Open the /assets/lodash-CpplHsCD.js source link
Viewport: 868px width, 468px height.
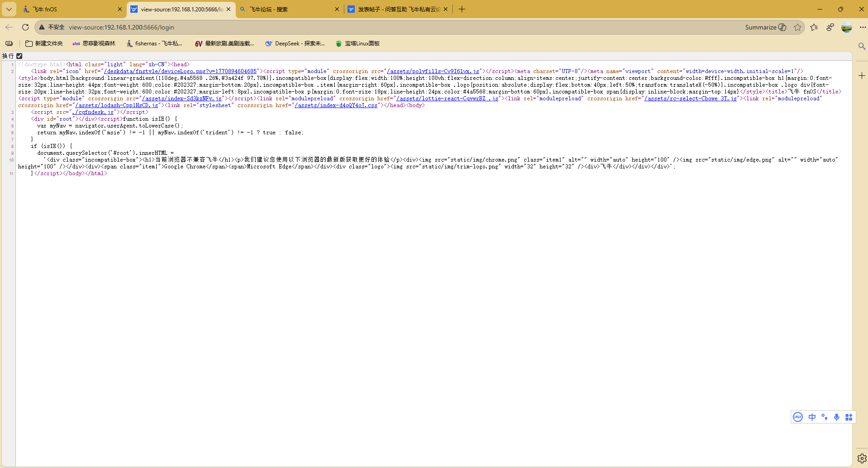tap(117, 105)
